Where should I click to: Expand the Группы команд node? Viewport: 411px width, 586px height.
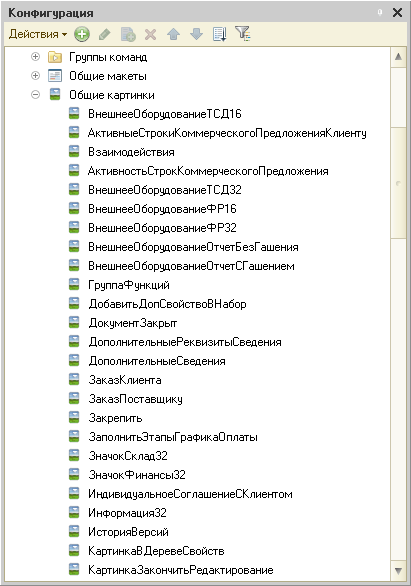point(35,56)
